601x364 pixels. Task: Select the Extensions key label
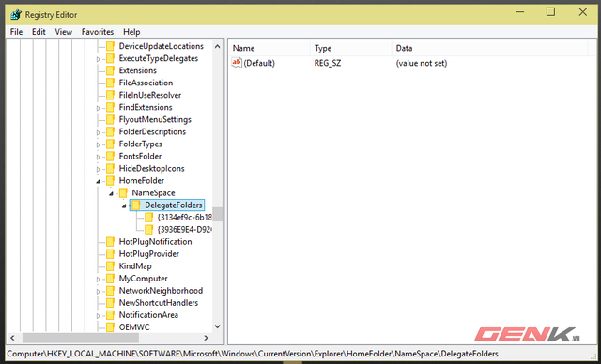(x=138, y=70)
